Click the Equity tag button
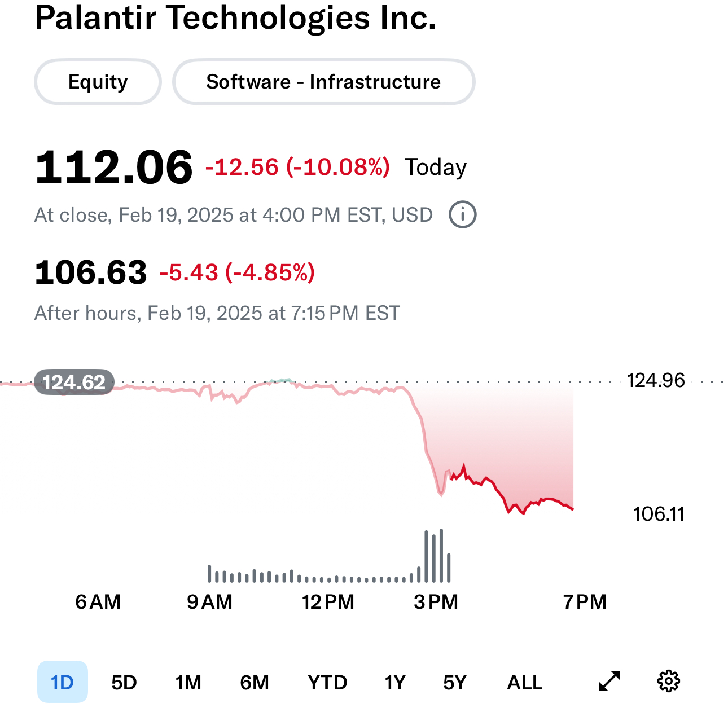This screenshot has height=721, width=728. pyautogui.click(x=98, y=82)
